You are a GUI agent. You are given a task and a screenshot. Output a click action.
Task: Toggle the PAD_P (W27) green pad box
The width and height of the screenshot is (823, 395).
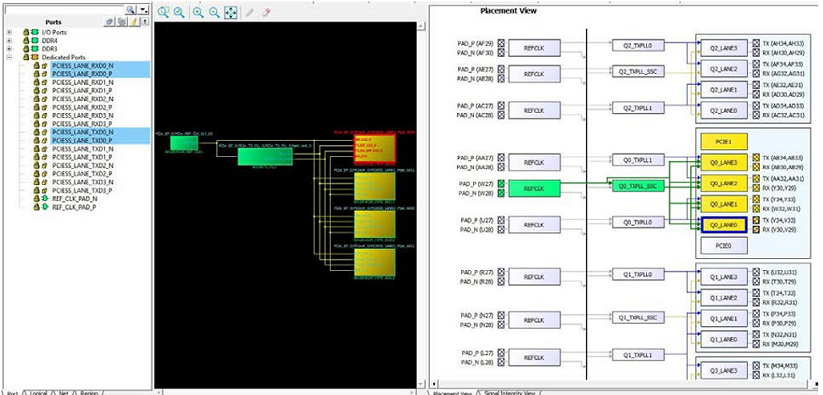(501, 184)
